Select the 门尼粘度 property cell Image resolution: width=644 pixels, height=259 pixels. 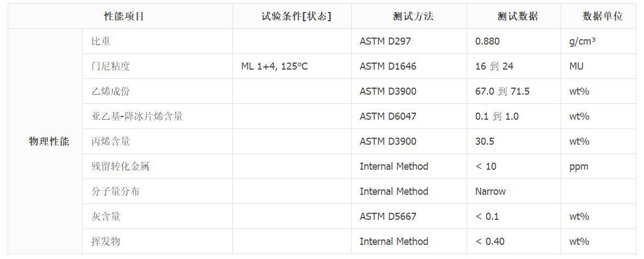(158, 66)
